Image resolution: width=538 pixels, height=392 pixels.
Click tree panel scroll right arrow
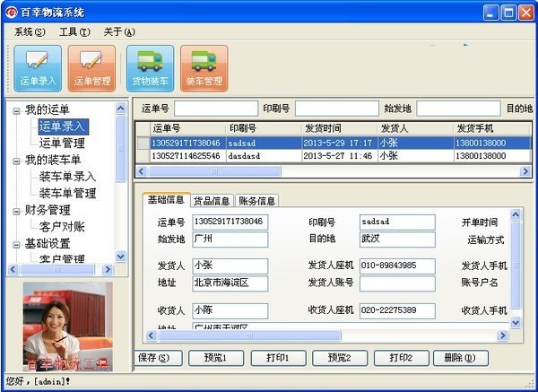[108, 269]
